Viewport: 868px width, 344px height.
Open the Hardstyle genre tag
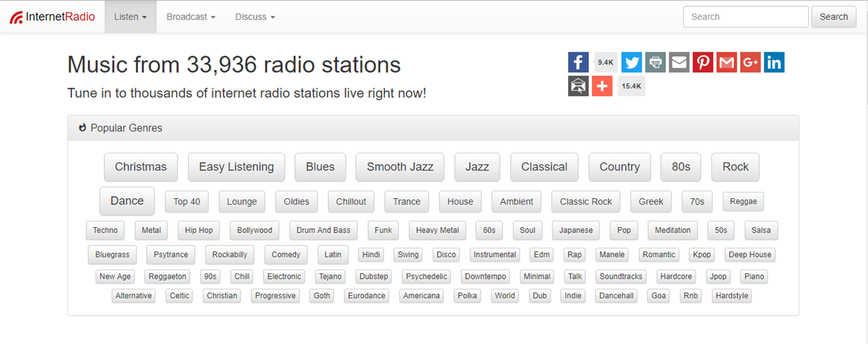point(732,296)
